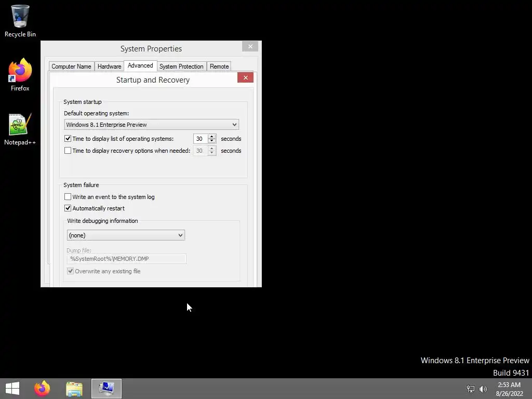This screenshot has height=399, width=532.
Task: Open the volume speaker tray icon
Action: 483,389
